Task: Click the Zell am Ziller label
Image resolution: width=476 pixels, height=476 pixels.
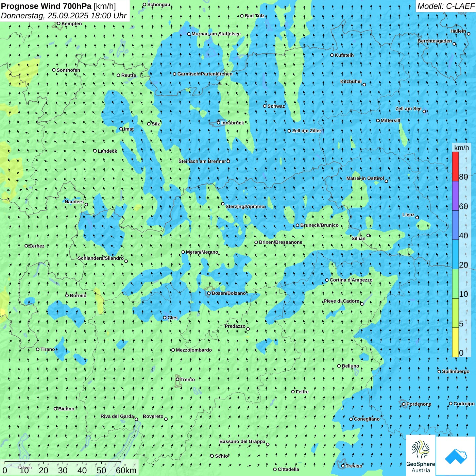Action: (306, 131)
